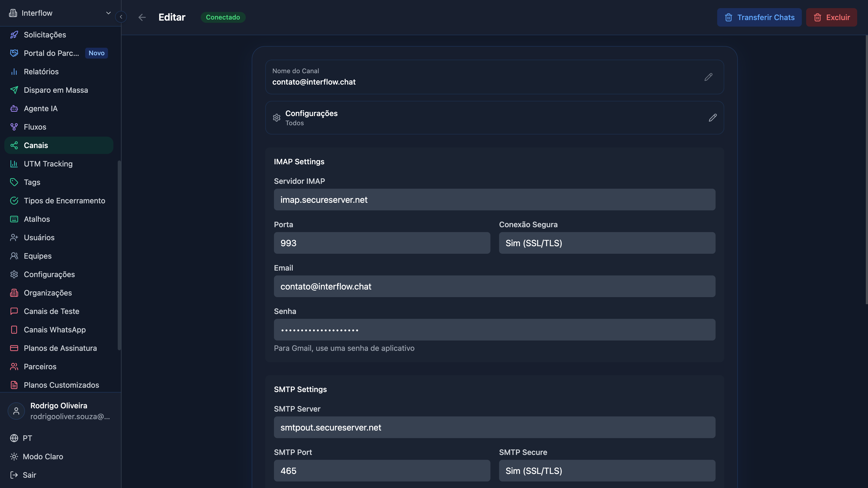Open Fluxos menu item
The image size is (868, 488).
59,127
